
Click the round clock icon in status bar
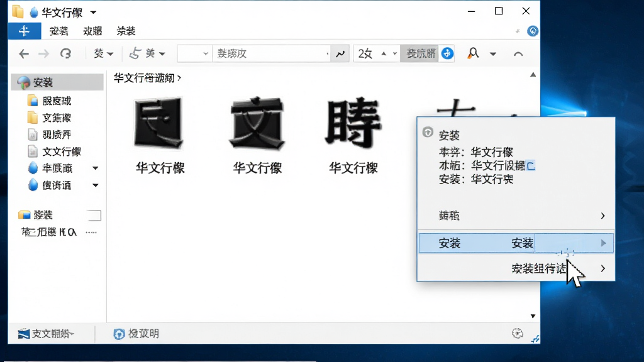point(518,333)
